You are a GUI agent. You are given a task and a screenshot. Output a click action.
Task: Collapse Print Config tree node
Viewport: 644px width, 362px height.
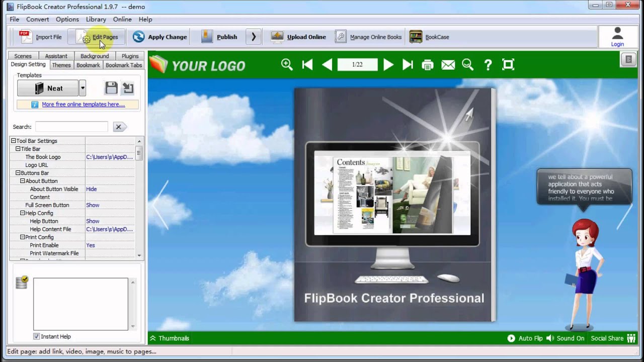point(23,237)
